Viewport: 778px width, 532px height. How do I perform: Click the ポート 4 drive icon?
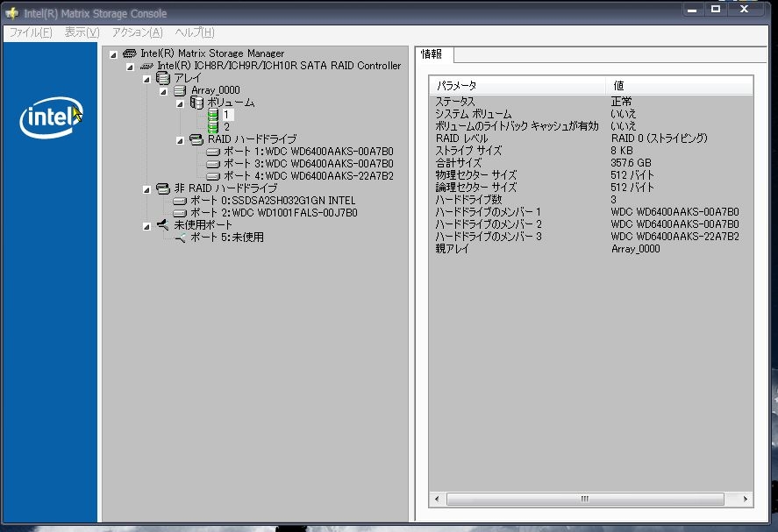213,176
